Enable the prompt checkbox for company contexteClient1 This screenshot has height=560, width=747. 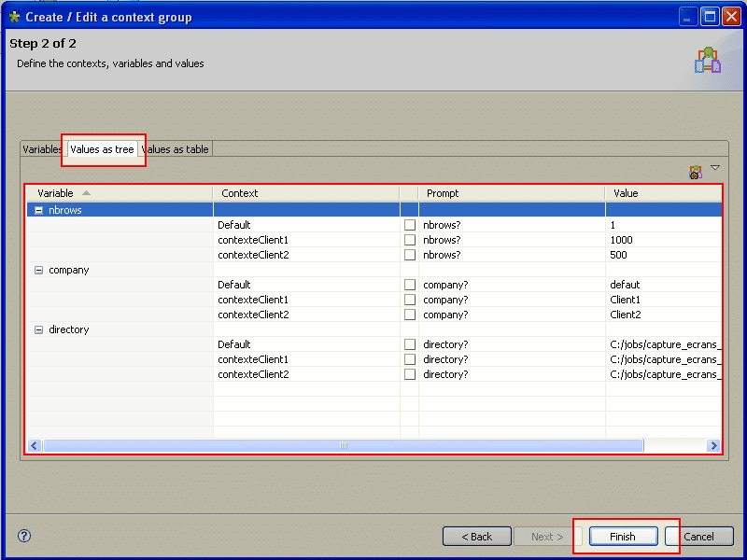coord(410,300)
